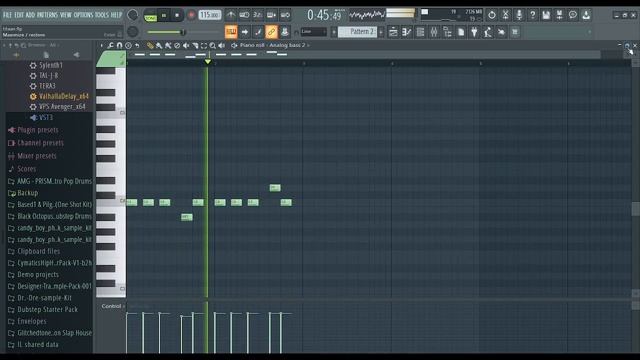Image resolution: width=640 pixels, height=360 pixels.
Task: Click the Piano roll playback speaker tool
Action: click(222, 45)
